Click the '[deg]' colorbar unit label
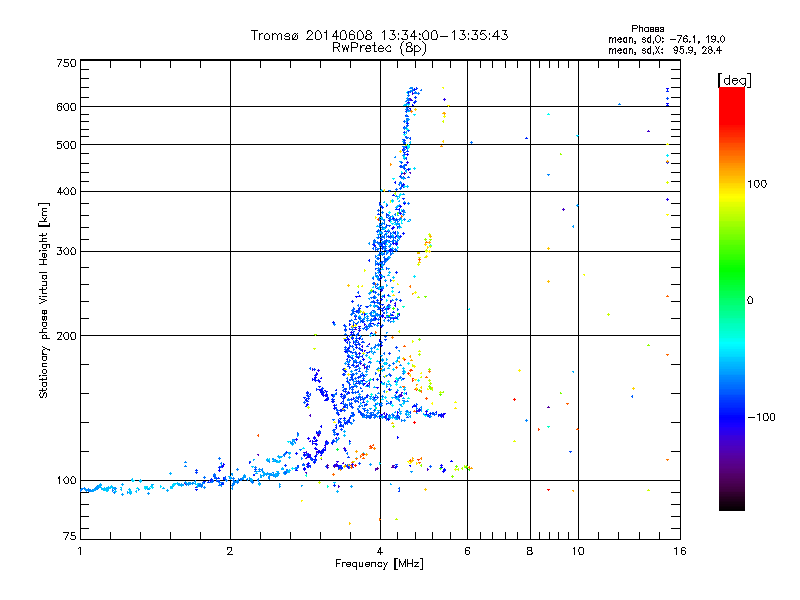Image resolution: width=800 pixels, height=600 pixels. [x=734, y=80]
